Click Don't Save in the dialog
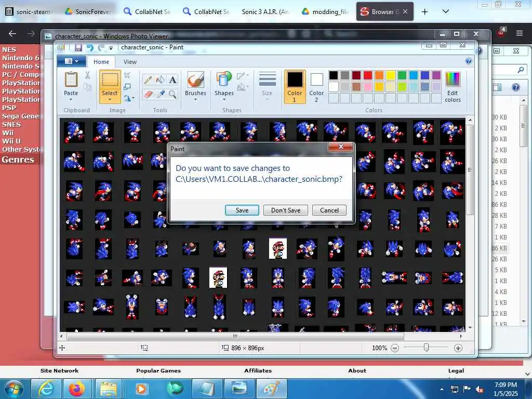This screenshot has width=532, height=399. 286,210
